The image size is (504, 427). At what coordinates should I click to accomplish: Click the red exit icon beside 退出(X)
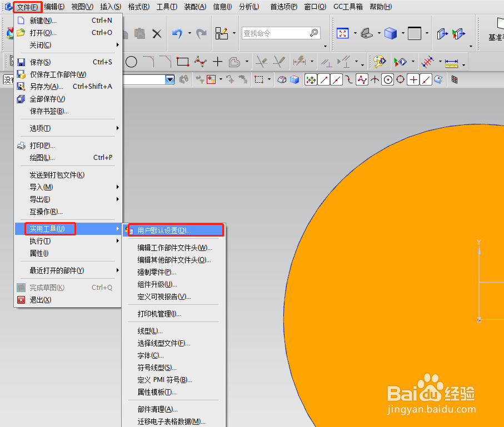pyautogui.click(x=21, y=300)
